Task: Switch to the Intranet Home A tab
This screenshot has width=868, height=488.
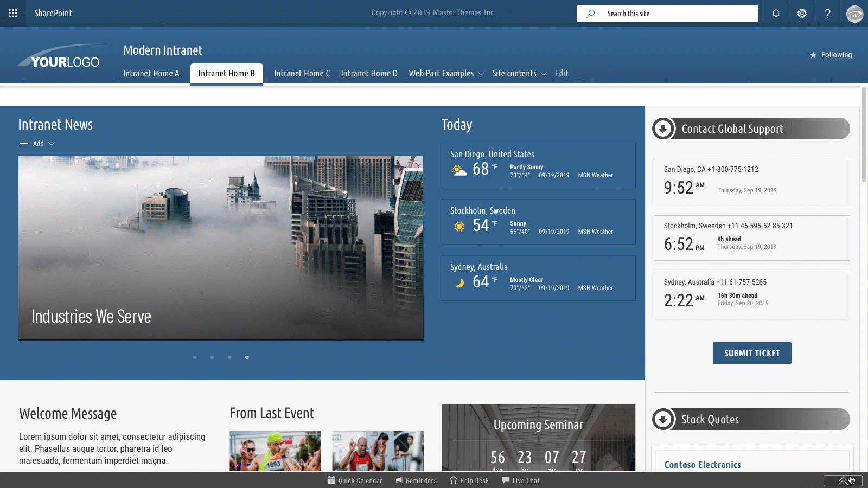Action: click(151, 73)
